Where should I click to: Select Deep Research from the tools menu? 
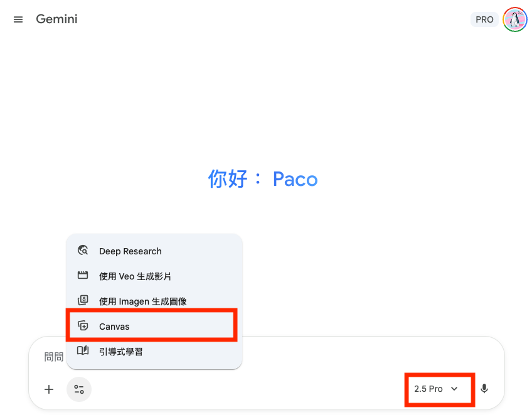[130, 251]
